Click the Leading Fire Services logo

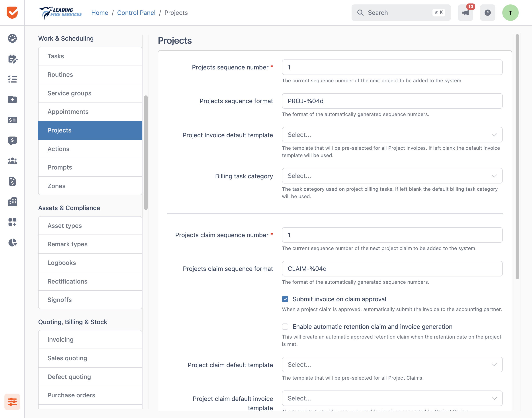(60, 13)
